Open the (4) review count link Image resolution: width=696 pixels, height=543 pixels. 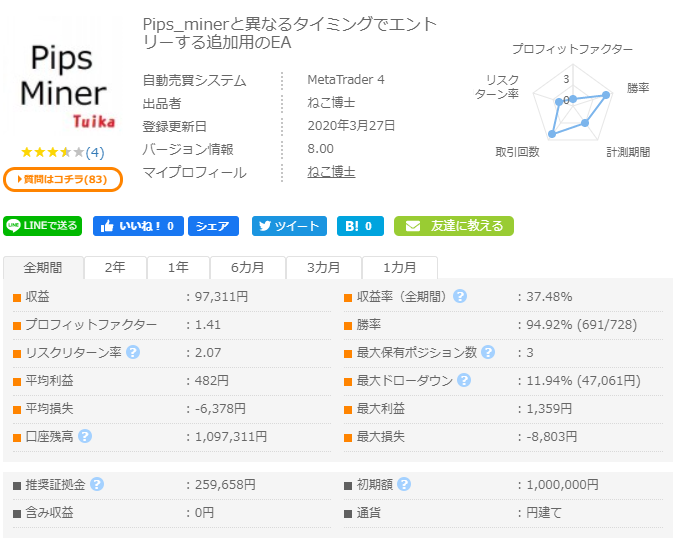point(95,153)
